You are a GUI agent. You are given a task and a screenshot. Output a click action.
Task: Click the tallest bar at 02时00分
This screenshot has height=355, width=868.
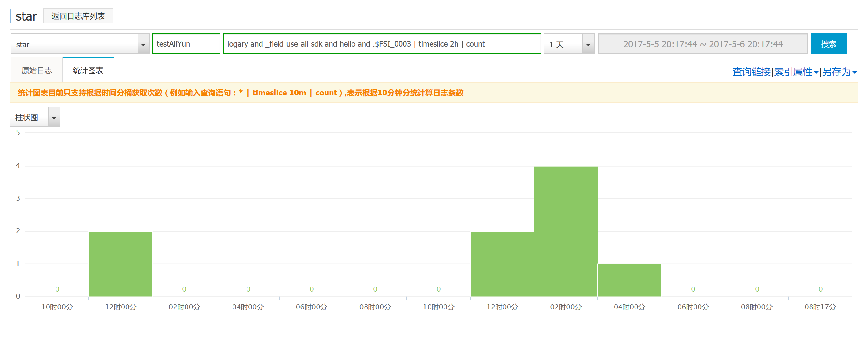coord(565,231)
